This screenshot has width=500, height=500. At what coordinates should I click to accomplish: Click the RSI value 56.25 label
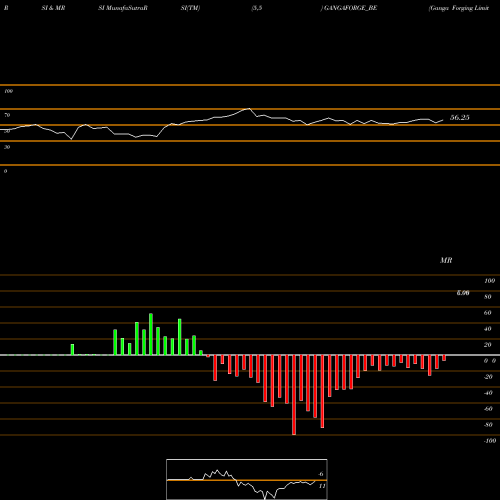tap(460, 117)
